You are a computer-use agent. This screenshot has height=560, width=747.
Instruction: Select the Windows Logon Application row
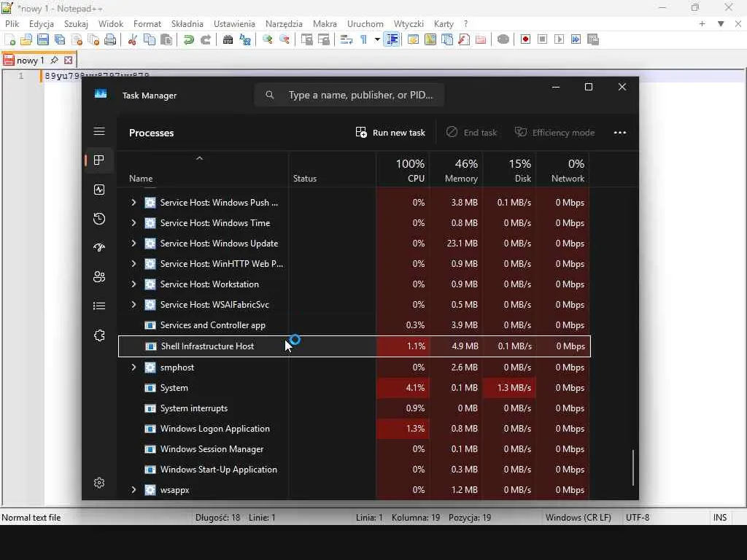[354, 429]
